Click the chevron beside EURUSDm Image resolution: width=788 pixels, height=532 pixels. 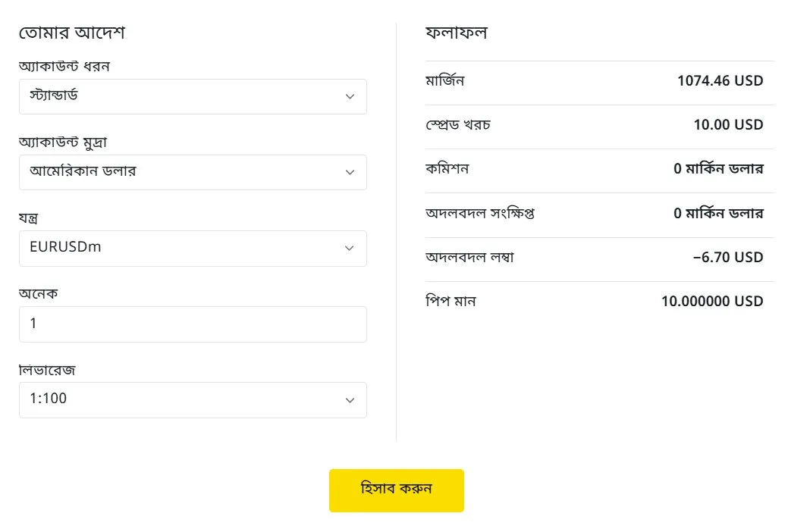point(350,248)
